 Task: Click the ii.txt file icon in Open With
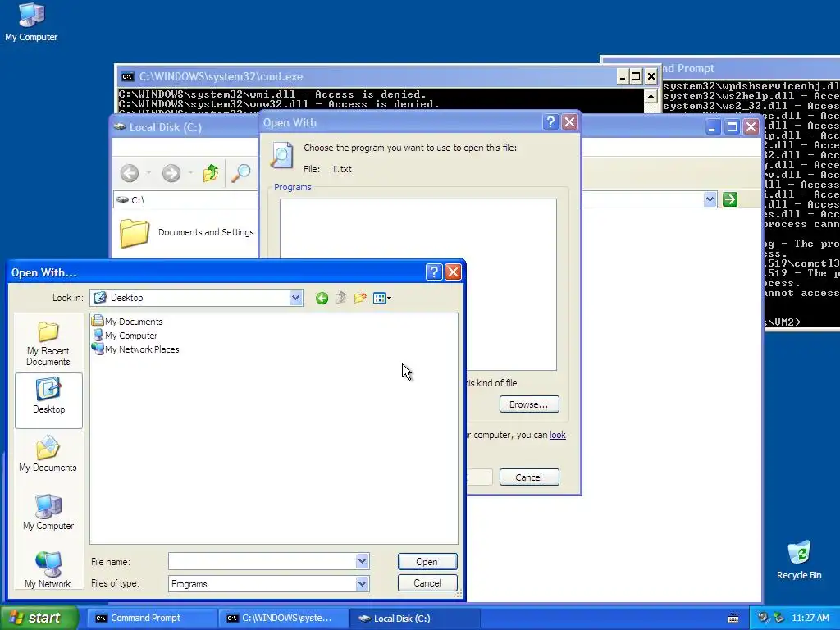281,156
